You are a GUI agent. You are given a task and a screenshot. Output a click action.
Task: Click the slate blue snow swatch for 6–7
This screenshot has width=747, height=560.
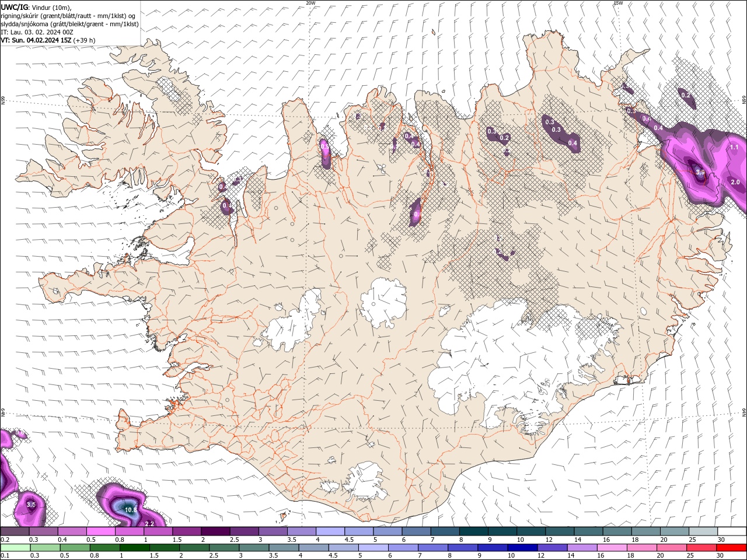417,531
